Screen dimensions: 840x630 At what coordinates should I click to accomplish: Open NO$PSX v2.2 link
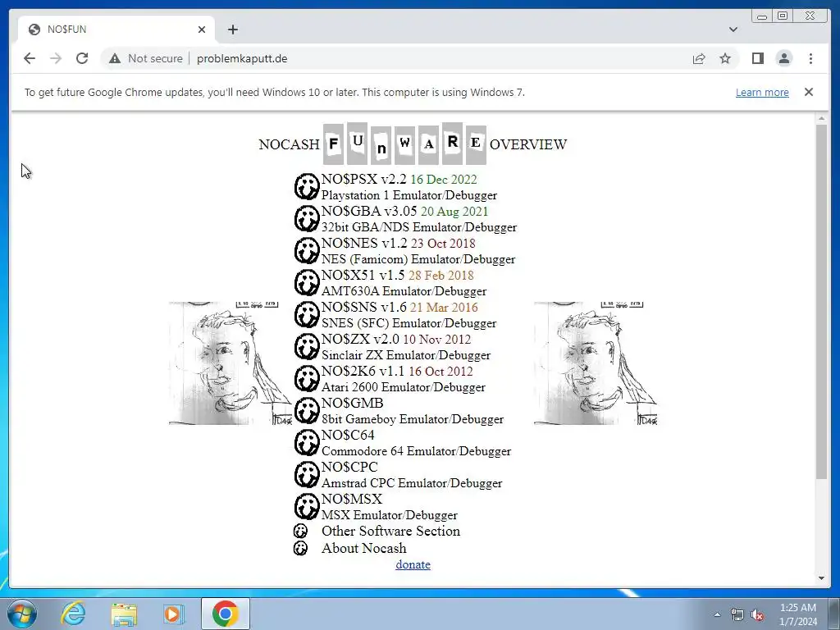[363, 179]
